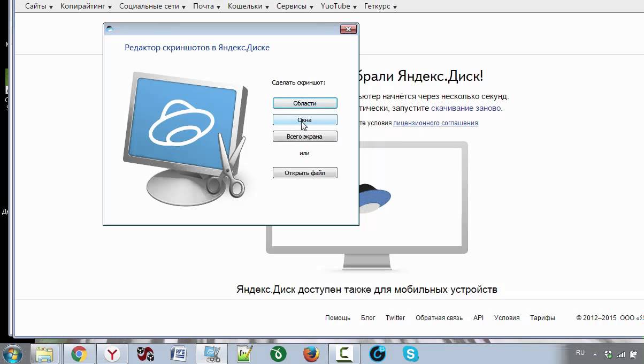Open Notepad++ from the taskbar
This screenshot has height=364, width=644.
click(x=244, y=354)
